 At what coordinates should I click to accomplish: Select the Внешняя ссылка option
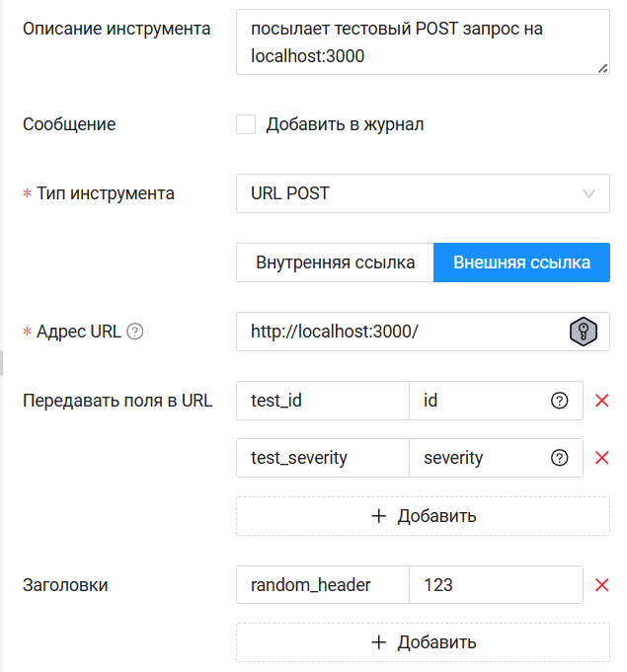tap(521, 262)
